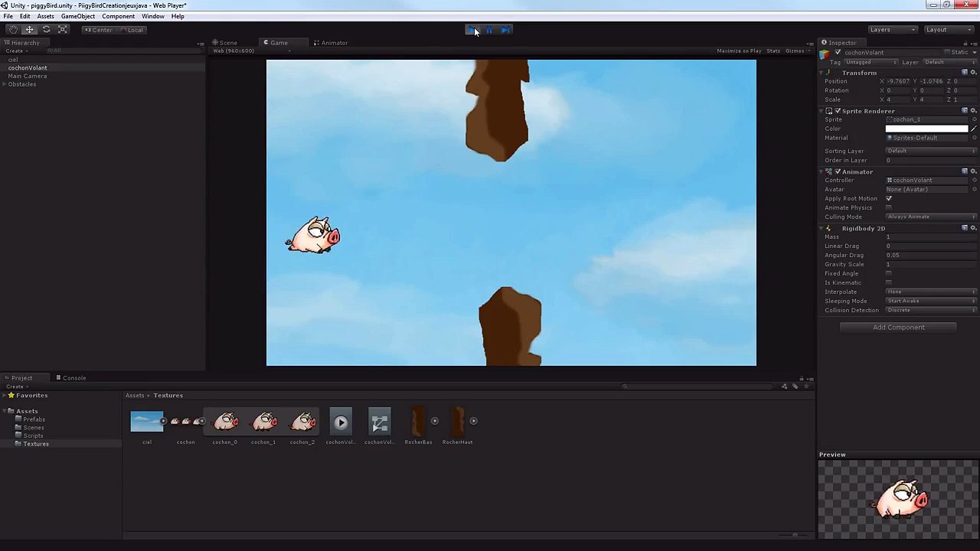
Task: Toggle the Local/Global handle button
Action: point(132,30)
